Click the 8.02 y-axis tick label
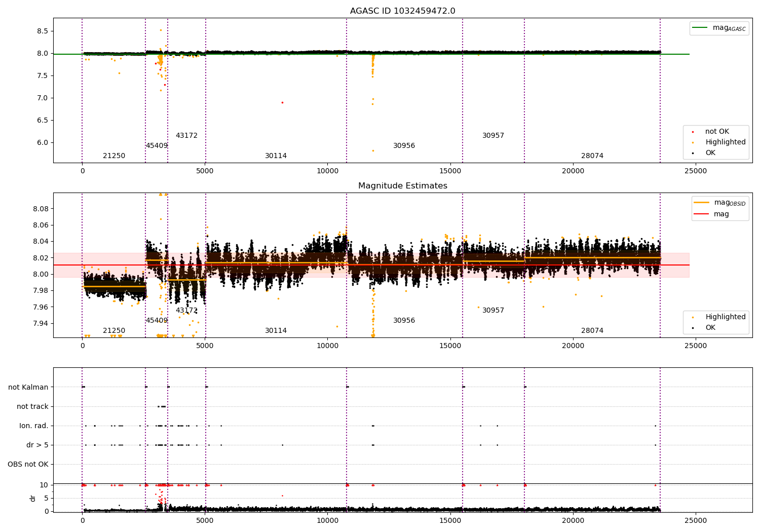The image size is (760, 532). click(x=41, y=258)
